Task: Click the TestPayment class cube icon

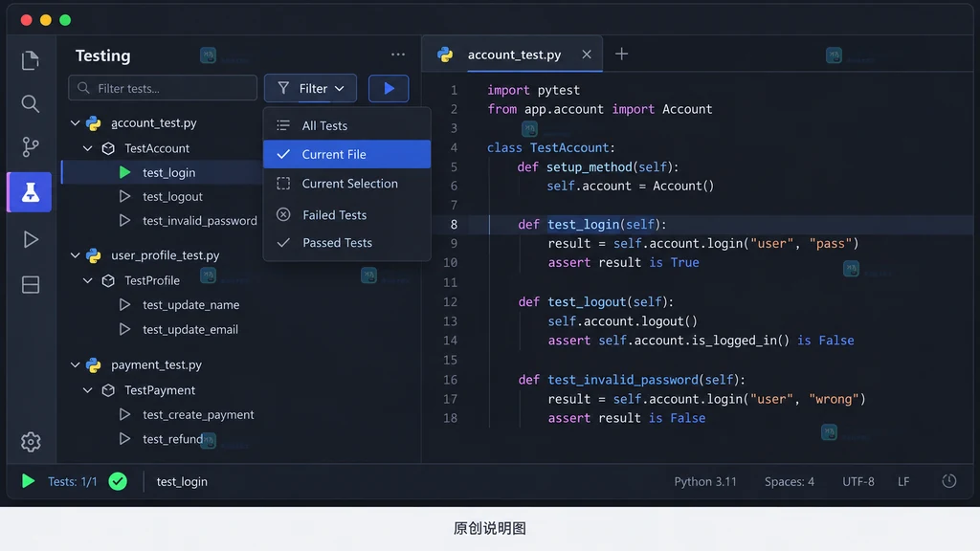Action: click(108, 390)
